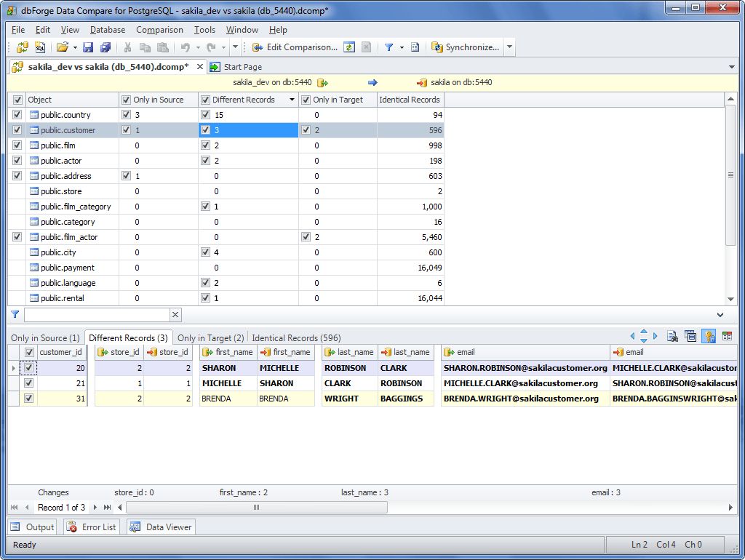The height and width of the screenshot is (560, 745).
Task: Clear the filter box with X button
Action: pos(175,314)
